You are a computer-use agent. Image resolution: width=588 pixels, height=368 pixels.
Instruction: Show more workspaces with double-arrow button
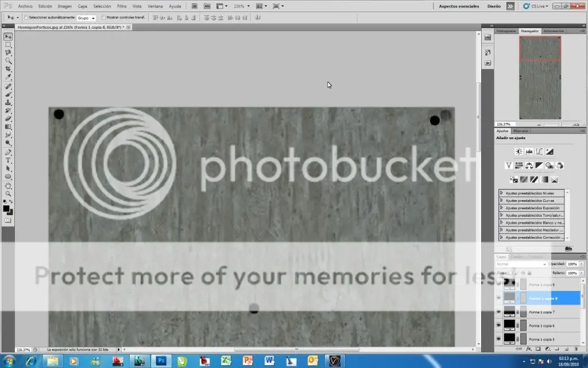point(510,6)
